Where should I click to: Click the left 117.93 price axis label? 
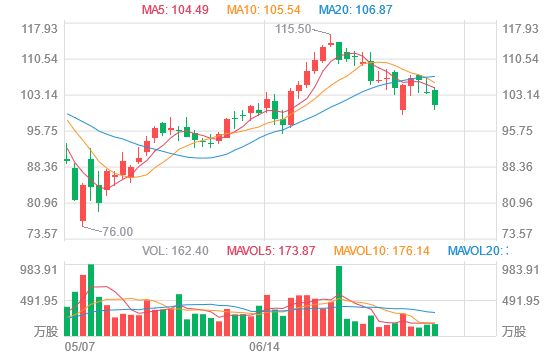point(39,29)
